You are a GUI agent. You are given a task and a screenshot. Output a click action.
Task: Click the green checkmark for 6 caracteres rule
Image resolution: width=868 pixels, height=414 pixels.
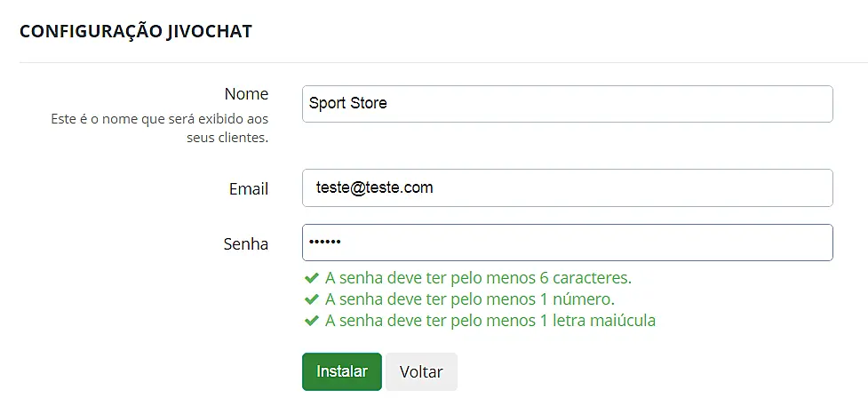coord(311,277)
